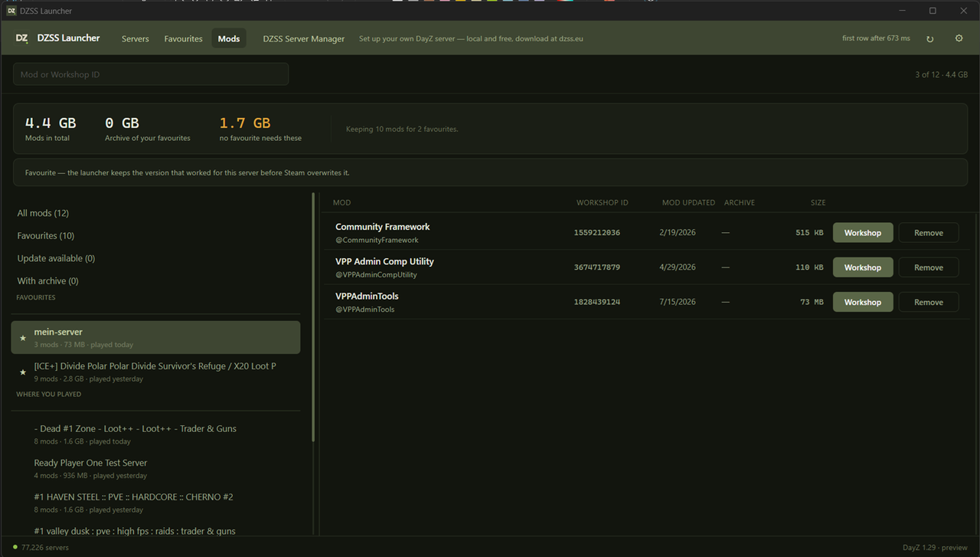The height and width of the screenshot is (557, 980).
Task: Open Workshop page for Community Framework
Action: click(863, 233)
